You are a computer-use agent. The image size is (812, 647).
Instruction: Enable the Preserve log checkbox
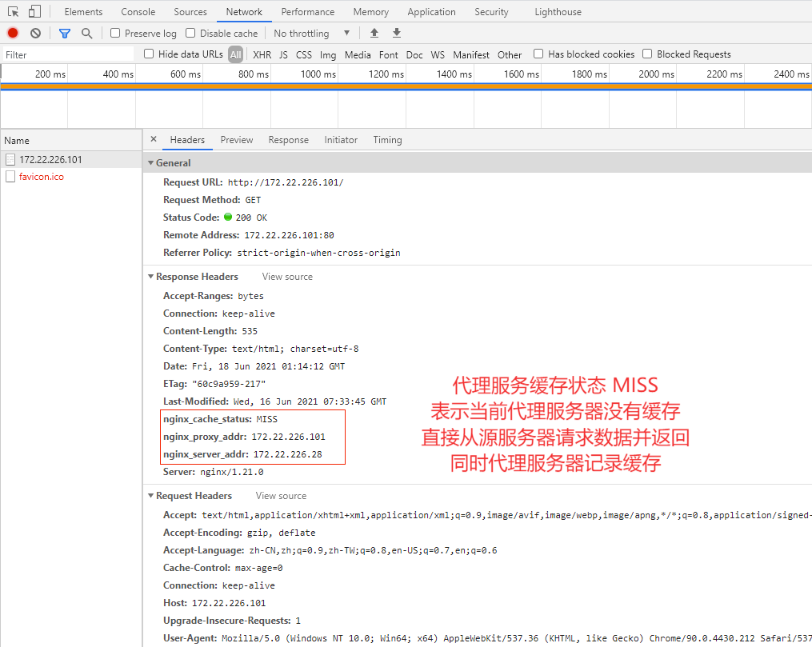tap(115, 33)
